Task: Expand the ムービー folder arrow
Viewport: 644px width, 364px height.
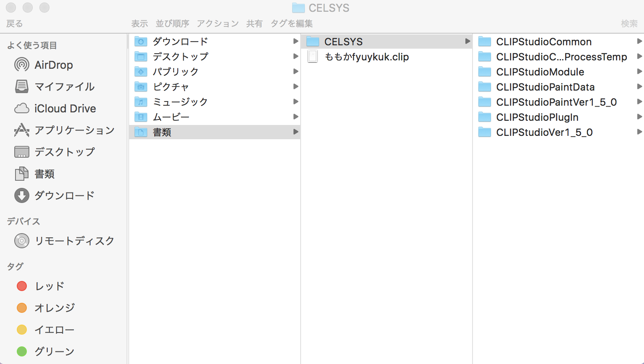Action: pyautogui.click(x=296, y=117)
